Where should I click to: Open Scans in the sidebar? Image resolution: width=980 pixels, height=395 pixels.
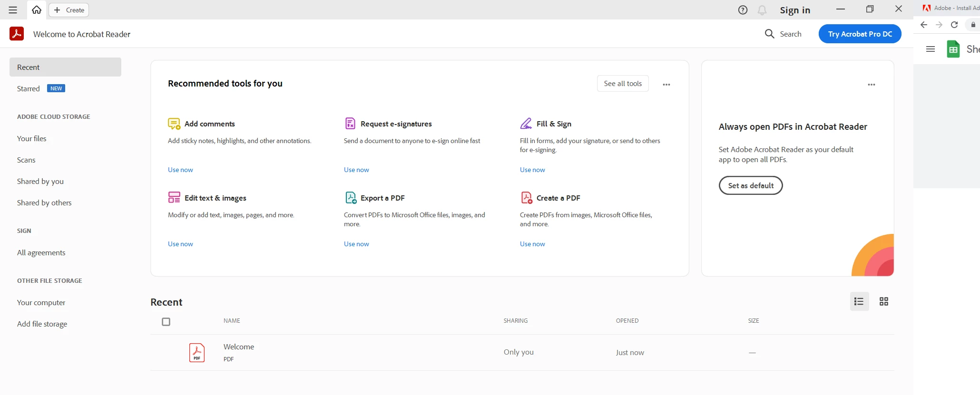[x=26, y=160]
